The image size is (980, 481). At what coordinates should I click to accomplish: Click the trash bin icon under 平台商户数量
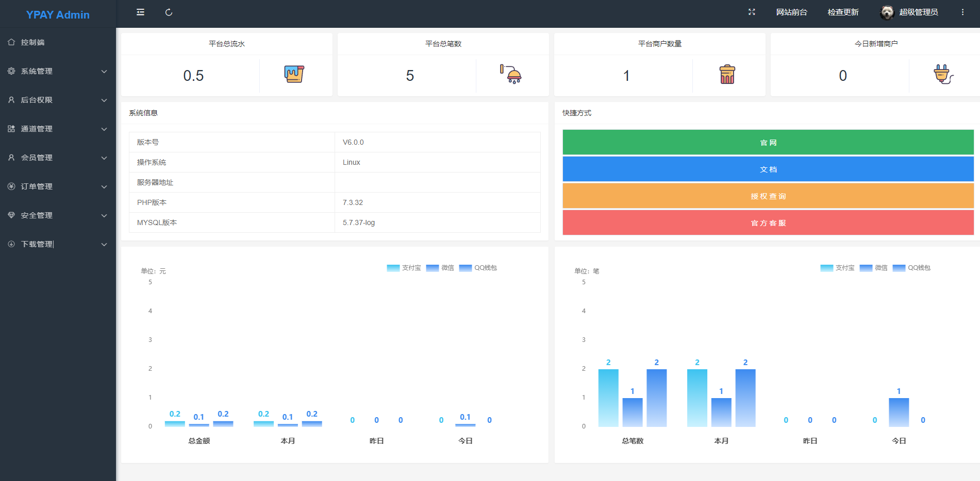(x=727, y=75)
